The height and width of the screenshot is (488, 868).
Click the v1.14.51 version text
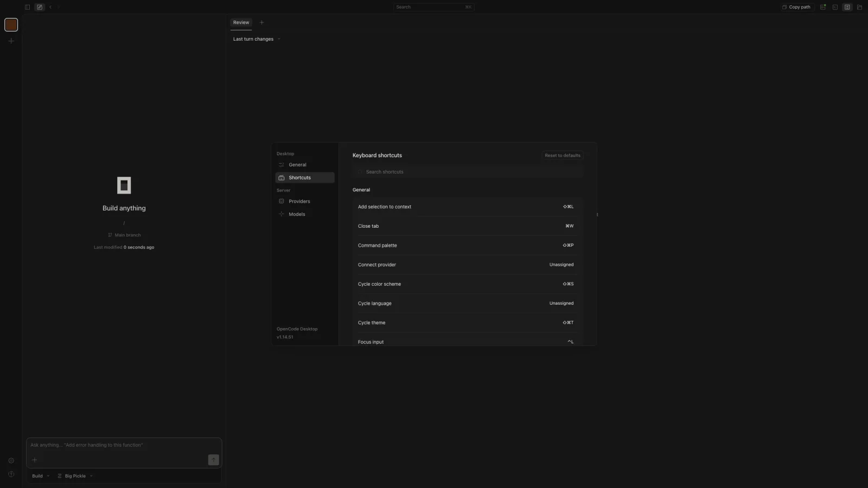coord(285,337)
